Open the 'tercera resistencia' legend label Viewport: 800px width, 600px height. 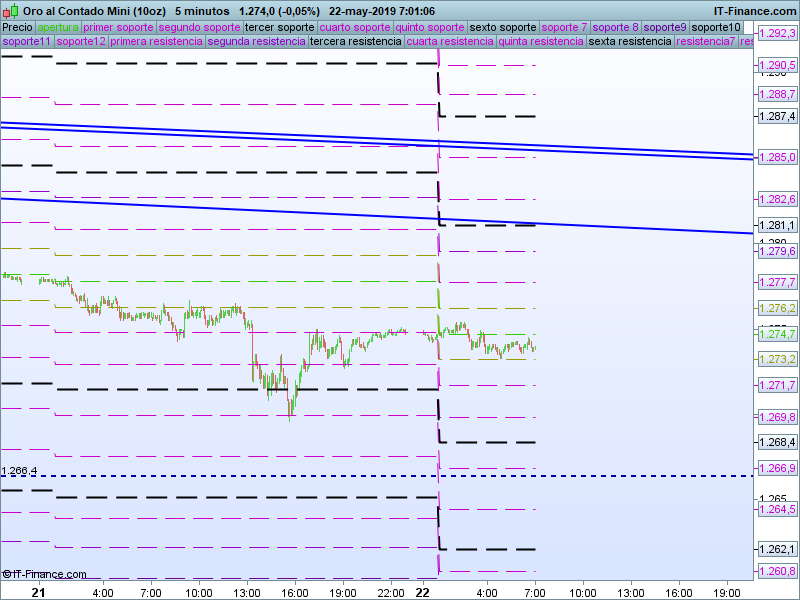click(x=356, y=41)
